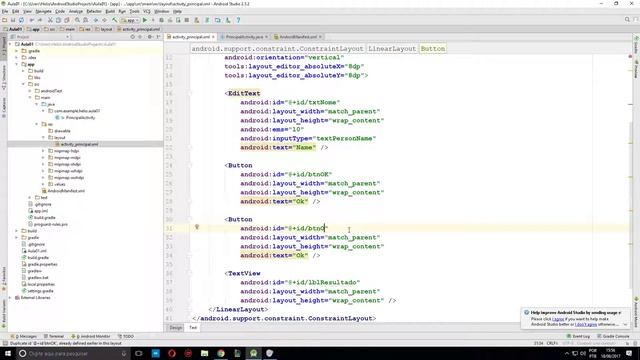The height and width of the screenshot is (360, 640).
Task: Open the Event Log button
Action: 578,336
